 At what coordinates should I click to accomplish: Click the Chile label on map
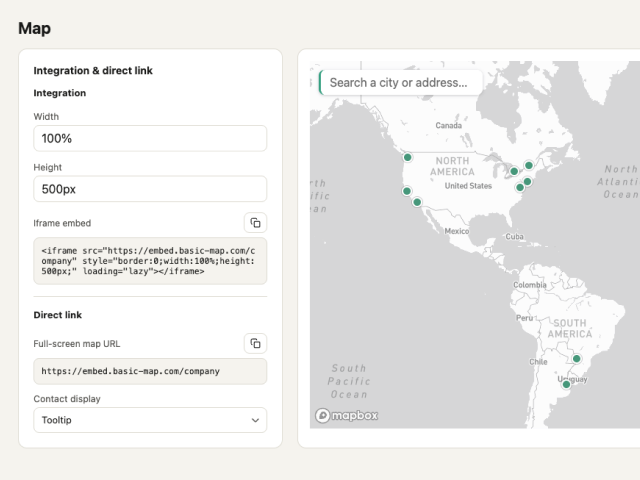[538, 362]
